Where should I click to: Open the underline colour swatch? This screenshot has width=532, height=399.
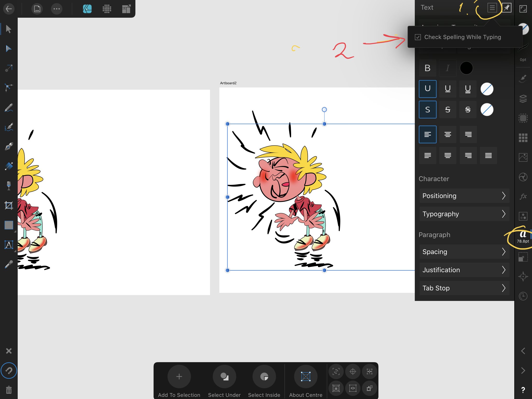pos(487,89)
